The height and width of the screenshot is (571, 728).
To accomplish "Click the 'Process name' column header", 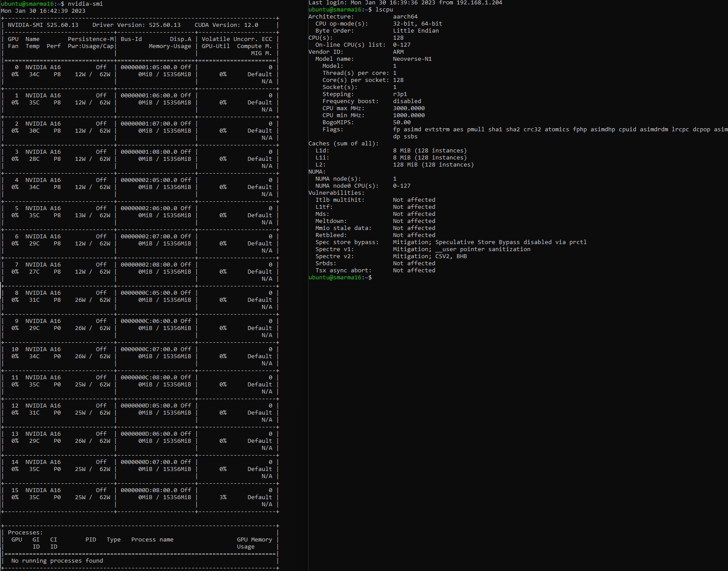I will [152, 539].
